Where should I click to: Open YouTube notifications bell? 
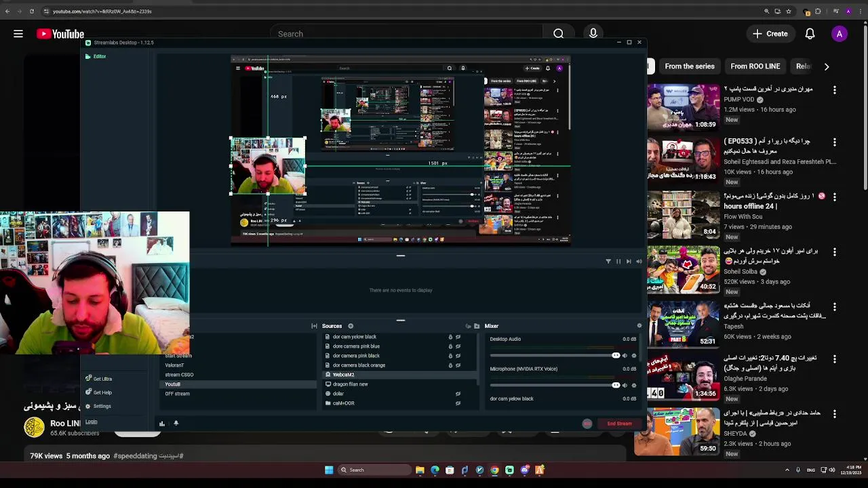tap(810, 34)
